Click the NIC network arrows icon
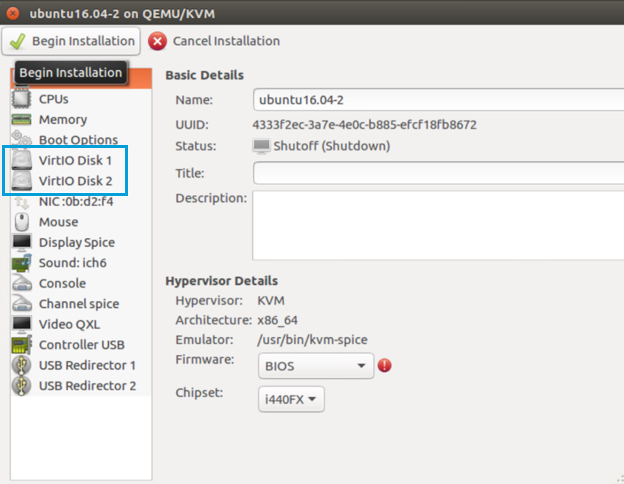 pos(21,202)
